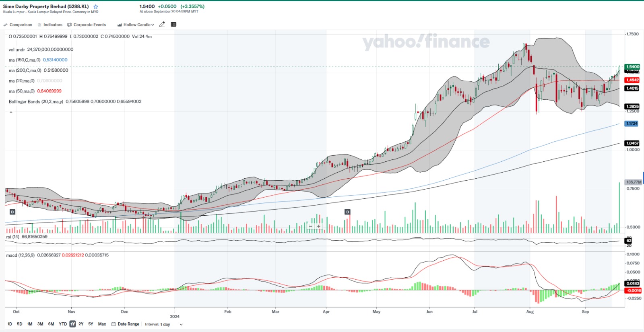
Task: Add stock to watchlist via star icon
Action: pos(96,6)
